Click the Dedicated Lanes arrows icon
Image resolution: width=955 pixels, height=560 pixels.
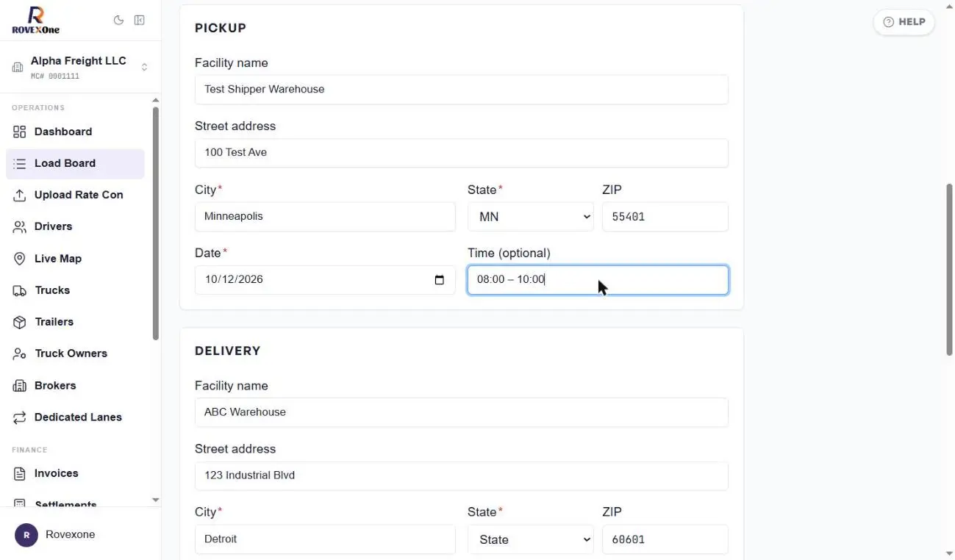pyautogui.click(x=20, y=417)
